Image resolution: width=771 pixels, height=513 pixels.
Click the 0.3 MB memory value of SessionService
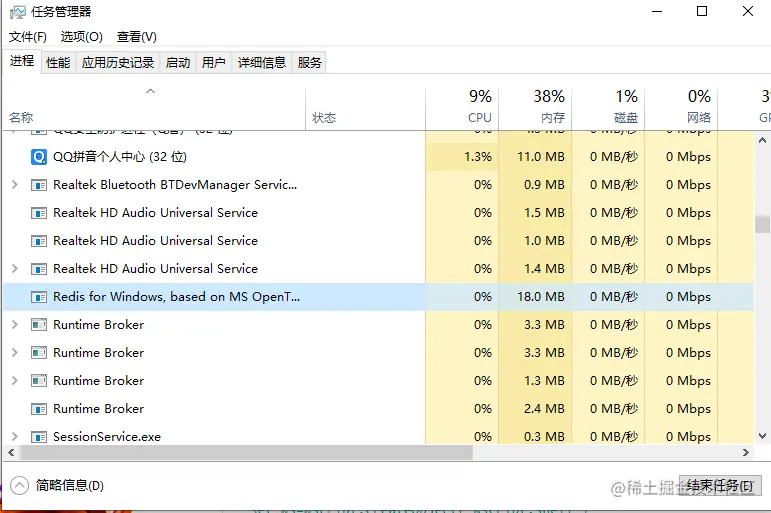click(x=544, y=437)
